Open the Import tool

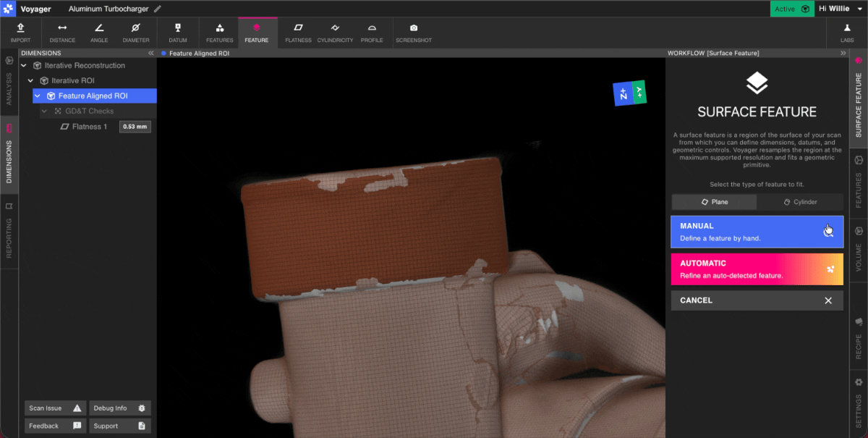pos(20,33)
